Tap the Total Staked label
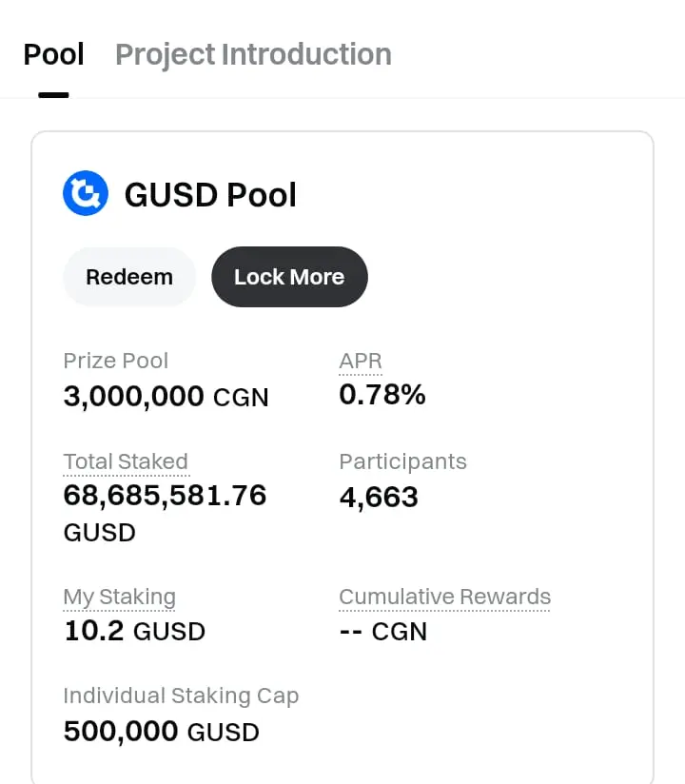This screenshot has width=685, height=784. click(x=126, y=462)
